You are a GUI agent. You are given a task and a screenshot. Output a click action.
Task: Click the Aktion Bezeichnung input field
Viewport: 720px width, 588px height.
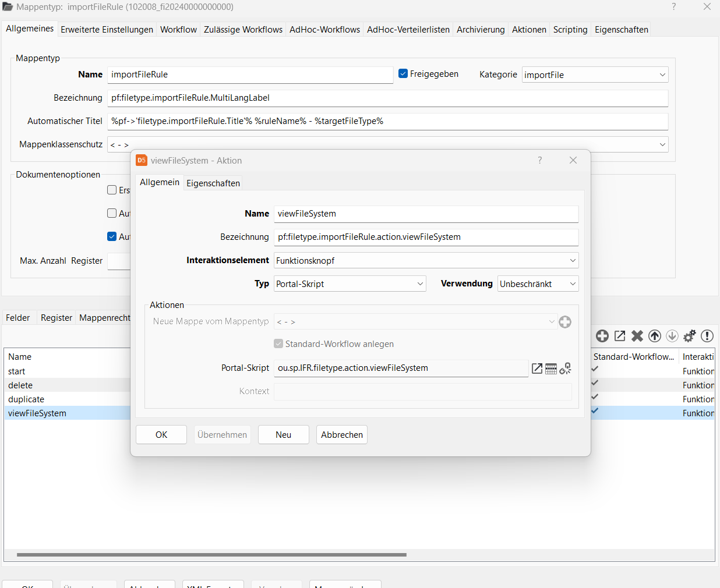426,237
